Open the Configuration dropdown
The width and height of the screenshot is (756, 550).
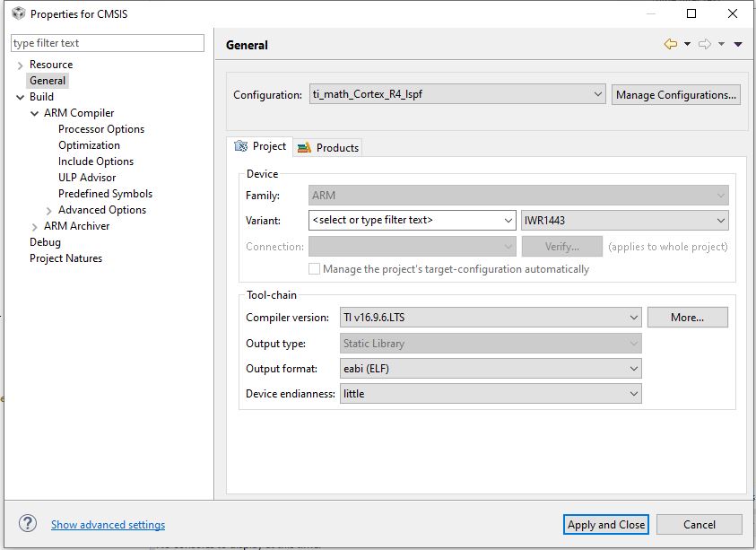click(x=457, y=94)
